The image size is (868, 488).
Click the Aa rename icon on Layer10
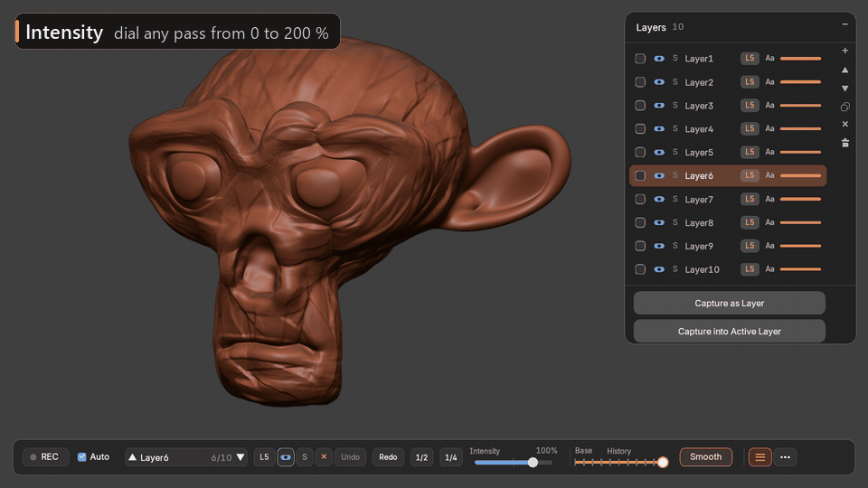769,269
